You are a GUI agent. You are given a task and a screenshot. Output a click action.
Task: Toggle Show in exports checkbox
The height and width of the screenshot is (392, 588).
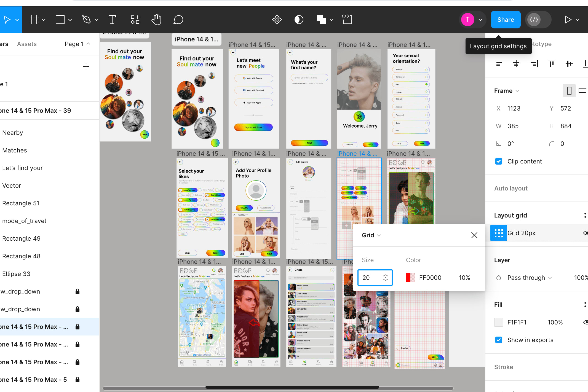tap(499, 340)
